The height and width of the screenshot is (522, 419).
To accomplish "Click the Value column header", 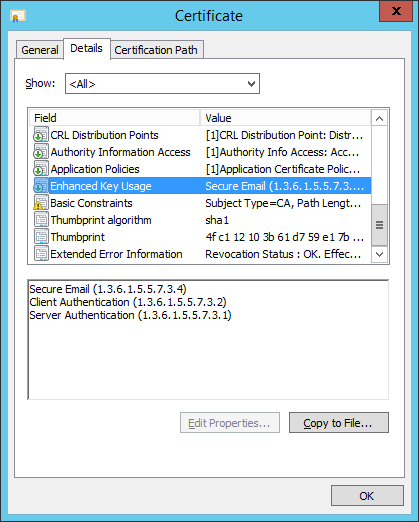I will 285,118.
